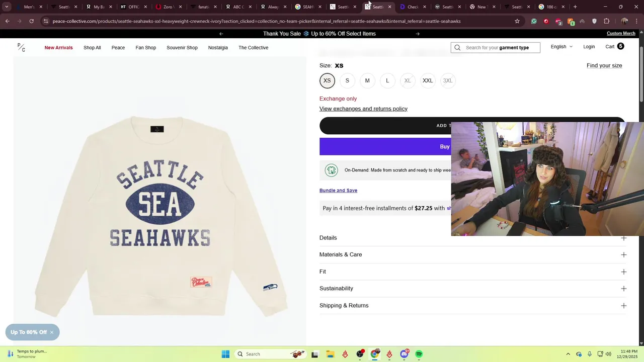The width and height of the screenshot is (644, 362).
Task: Click the Chrome profile avatar
Action: pos(624,21)
